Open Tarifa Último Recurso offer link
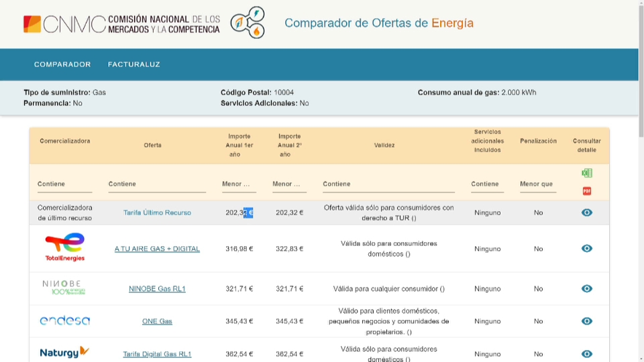644x362 pixels. (x=157, y=213)
